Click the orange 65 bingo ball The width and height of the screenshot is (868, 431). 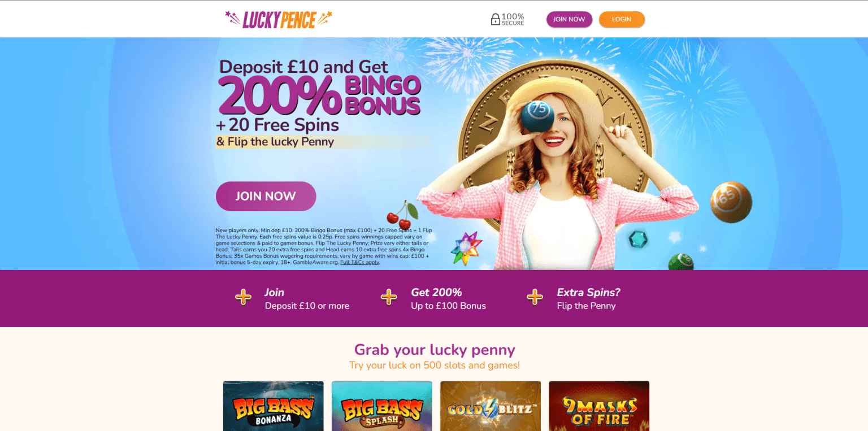(731, 202)
